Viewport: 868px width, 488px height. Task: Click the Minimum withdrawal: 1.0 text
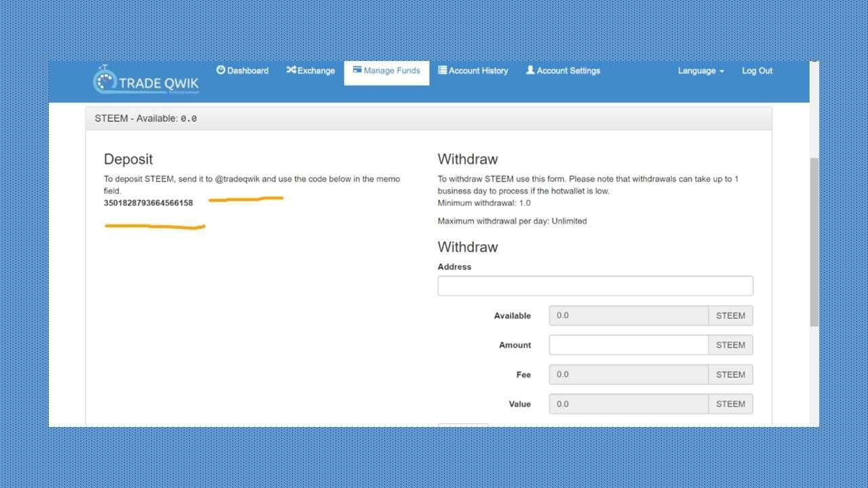click(484, 203)
